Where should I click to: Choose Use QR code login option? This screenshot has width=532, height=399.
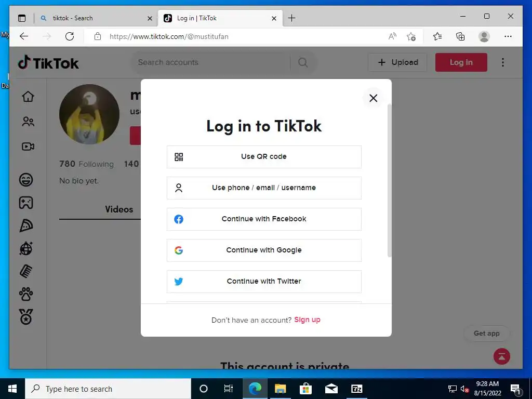264,157
